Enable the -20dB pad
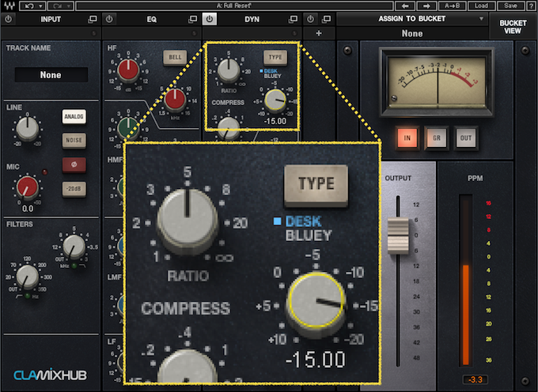Screen dimensions: 538x392 (74, 189)
